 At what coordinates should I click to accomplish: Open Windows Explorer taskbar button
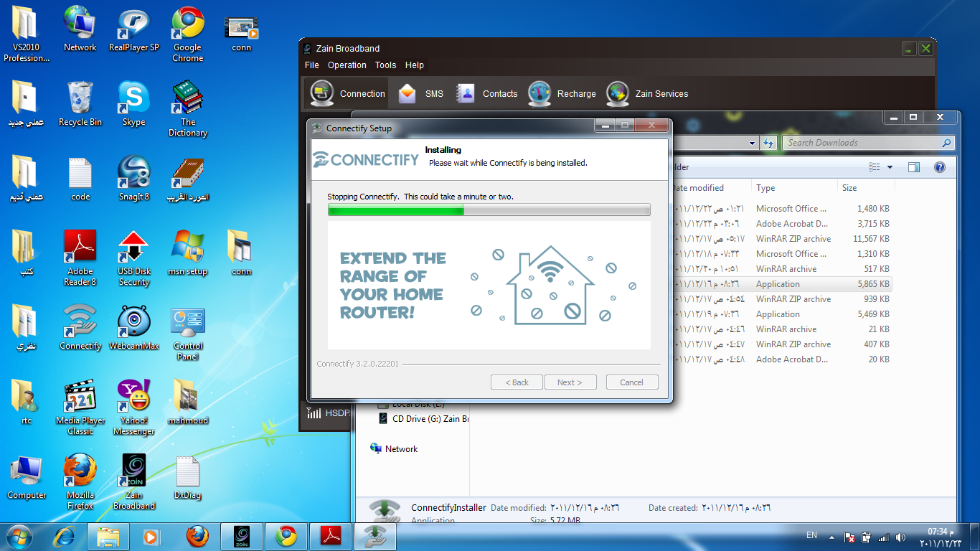[x=108, y=537]
